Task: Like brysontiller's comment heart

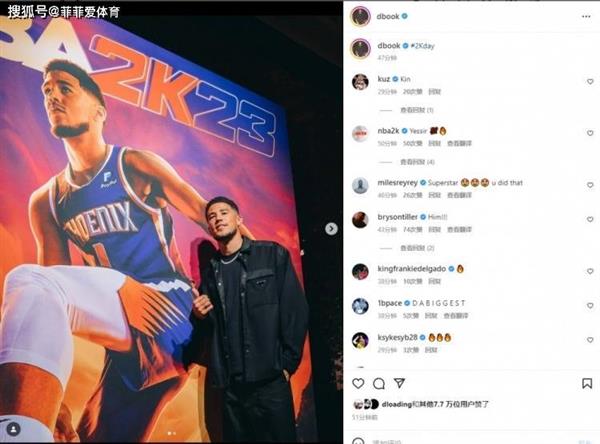Action: (x=590, y=219)
